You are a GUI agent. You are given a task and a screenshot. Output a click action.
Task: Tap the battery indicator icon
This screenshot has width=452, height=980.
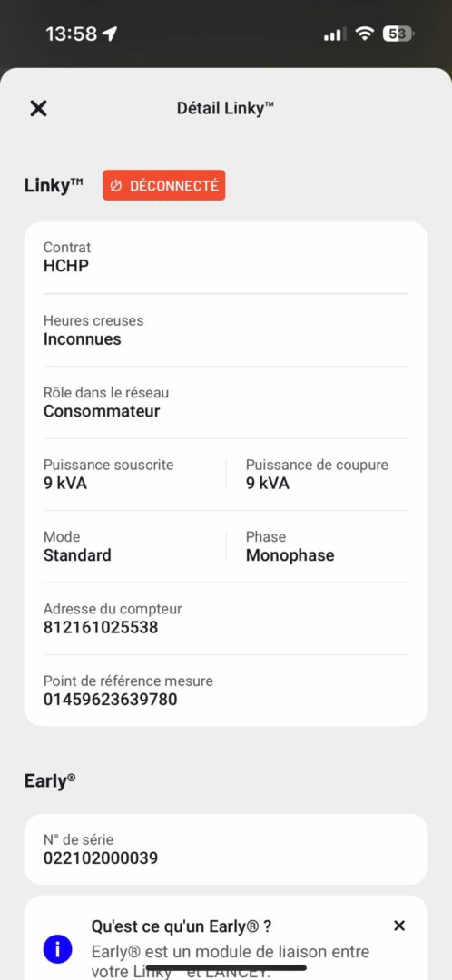[398, 34]
